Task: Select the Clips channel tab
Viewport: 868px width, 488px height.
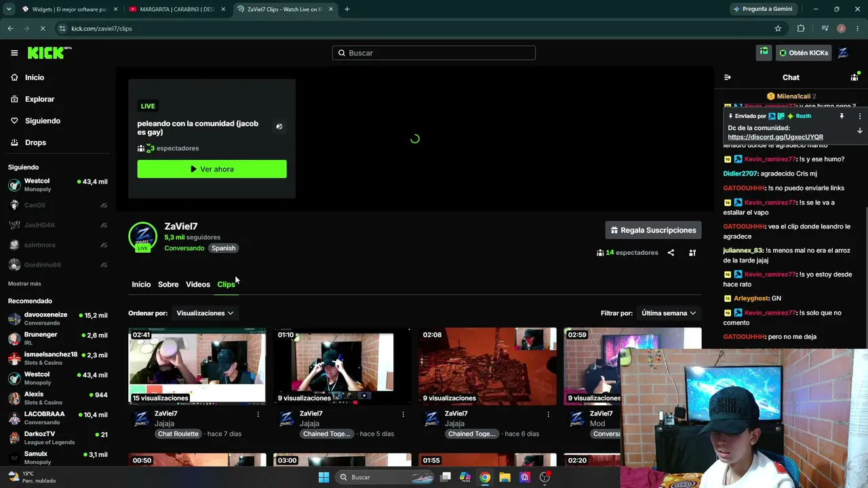Action: [226, 285]
